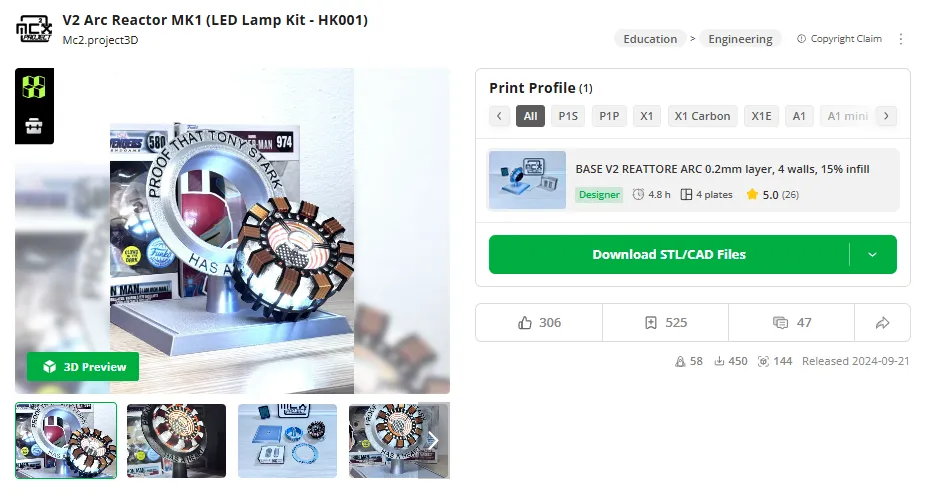Open the comments icon showing 47
Image resolution: width=930 pixels, height=502 pixels.
click(780, 323)
